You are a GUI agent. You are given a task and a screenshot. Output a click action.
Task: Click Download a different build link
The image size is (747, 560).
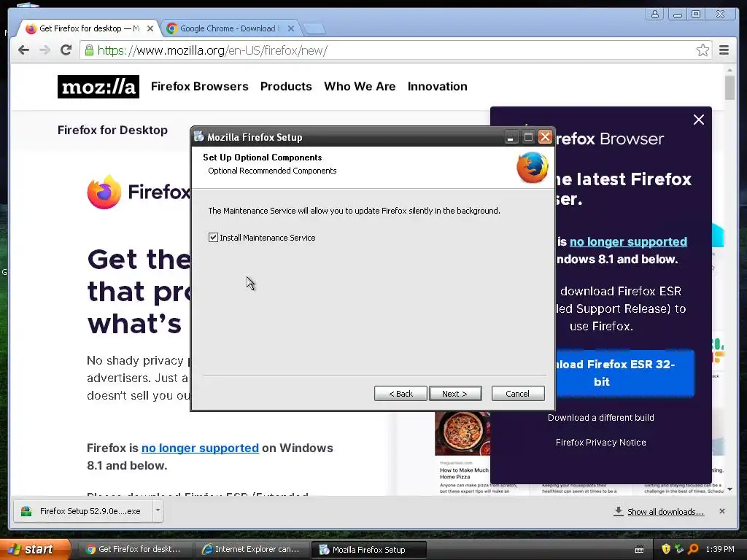(x=601, y=417)
